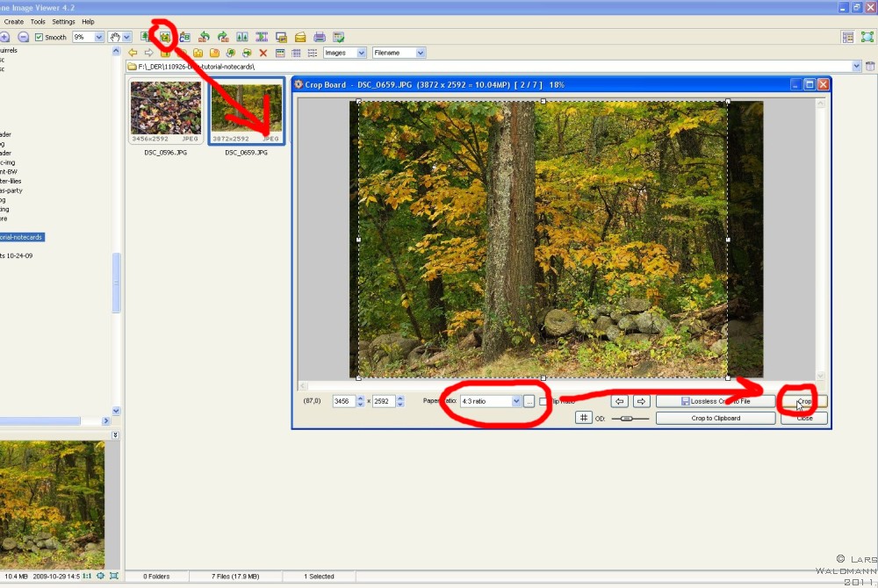Screen dimensions: 878x588
Task: Enable the Flip Ratio checkbox
Action: point(543,401)
